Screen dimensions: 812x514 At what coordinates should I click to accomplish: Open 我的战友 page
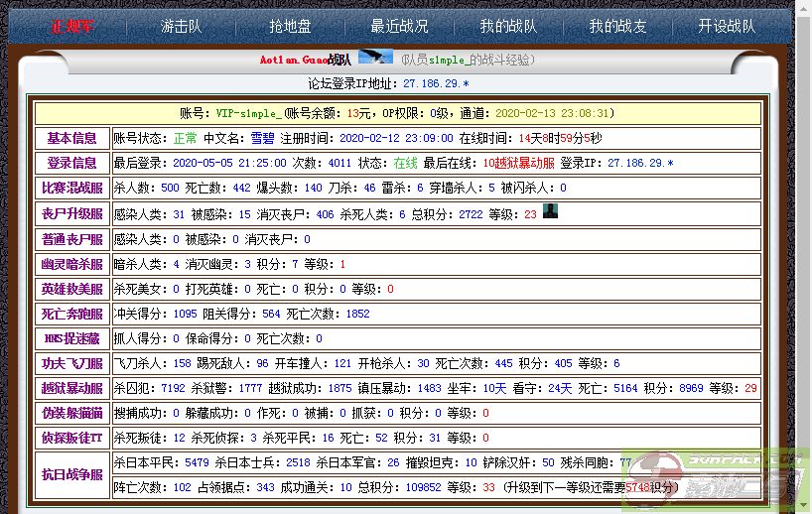[617, 26]
